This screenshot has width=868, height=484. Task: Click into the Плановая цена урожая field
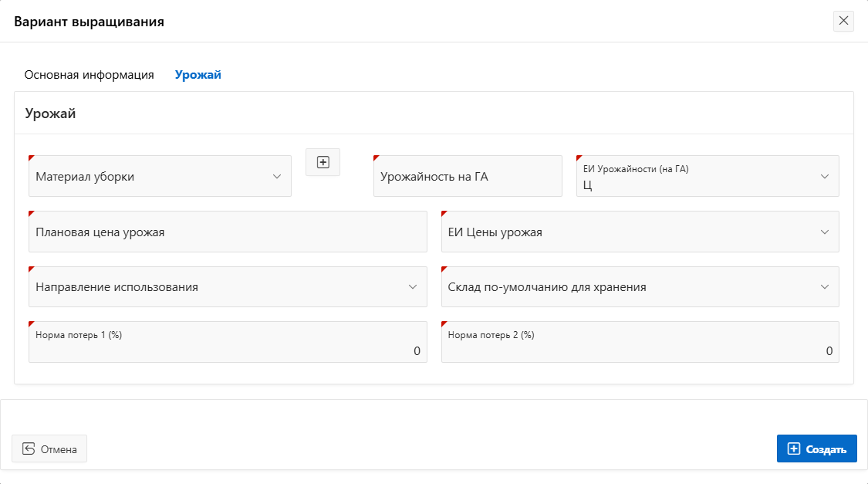228,232
